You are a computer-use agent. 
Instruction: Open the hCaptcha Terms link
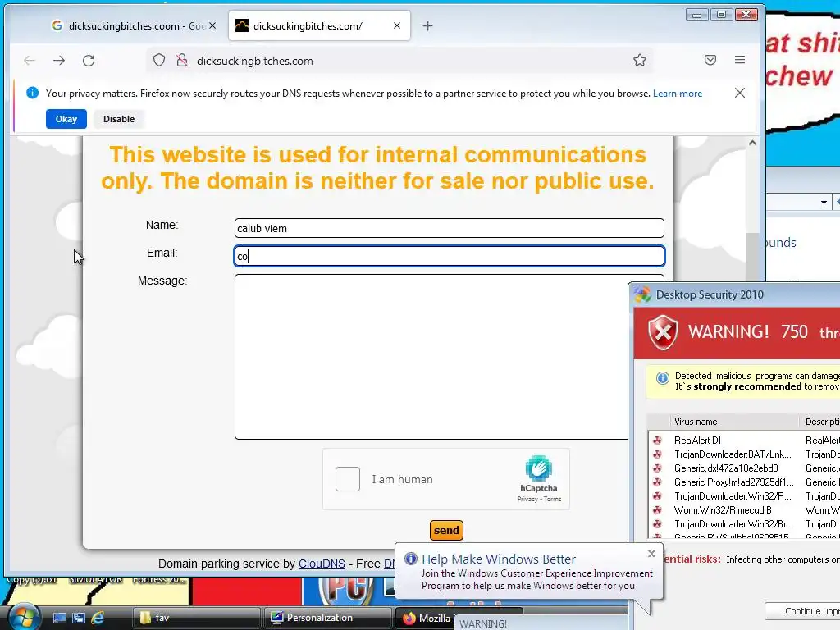552,499
